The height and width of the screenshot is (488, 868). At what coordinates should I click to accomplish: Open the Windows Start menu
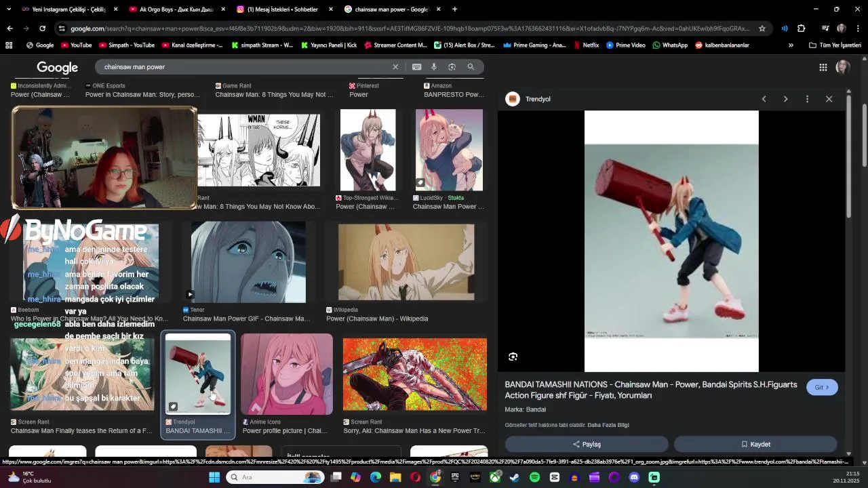click(214, 477)
